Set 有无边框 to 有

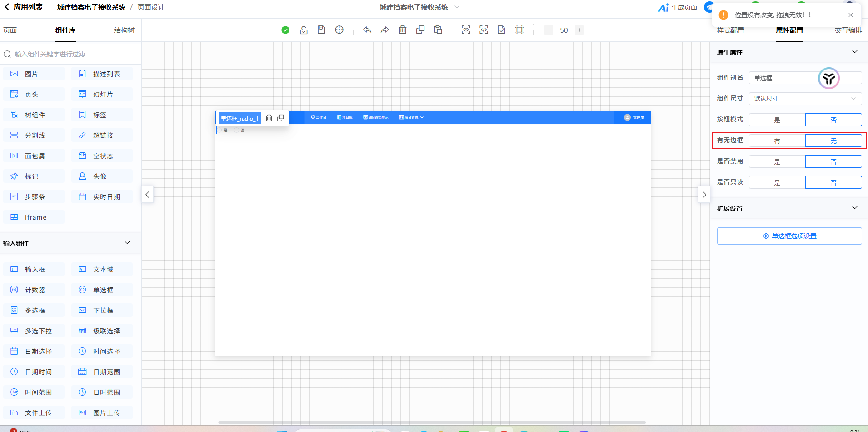(x=777, y=141)
